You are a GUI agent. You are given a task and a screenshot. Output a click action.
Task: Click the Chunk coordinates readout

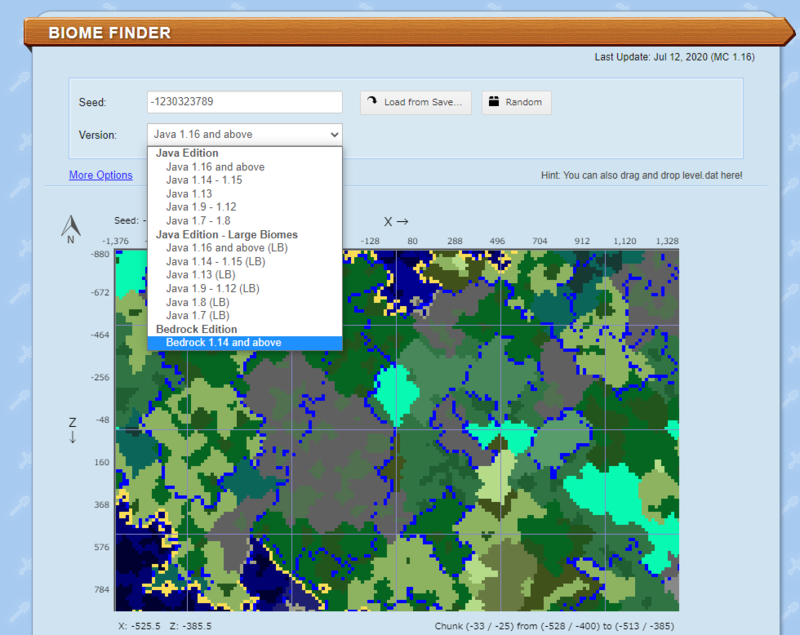pos(554,626)
